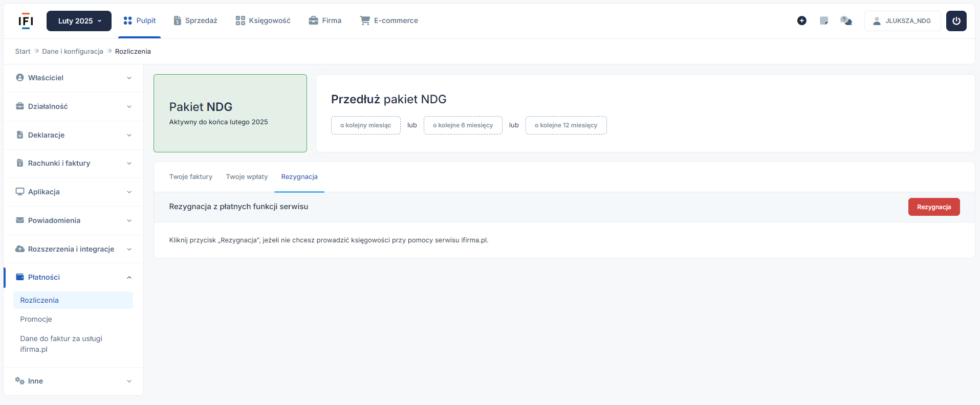Go to Dane i konfiguracja breadcrumb
The height and width of the screenshot is (405, 980).
pyautogui.click(x=73, y=52)
